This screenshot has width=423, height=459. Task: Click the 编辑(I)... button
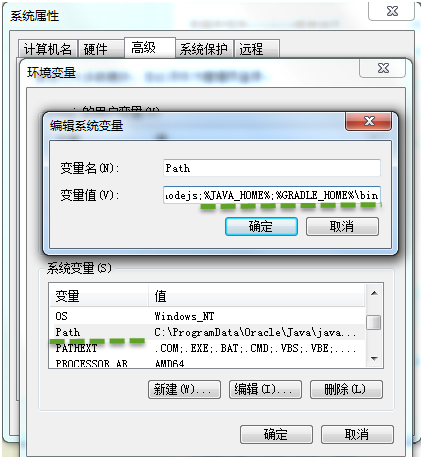click(x=265, y=389)
